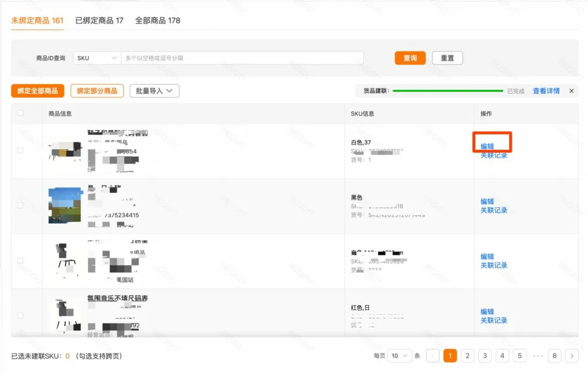Switch to the 全部商品 tab

click(x=157, y=21)
